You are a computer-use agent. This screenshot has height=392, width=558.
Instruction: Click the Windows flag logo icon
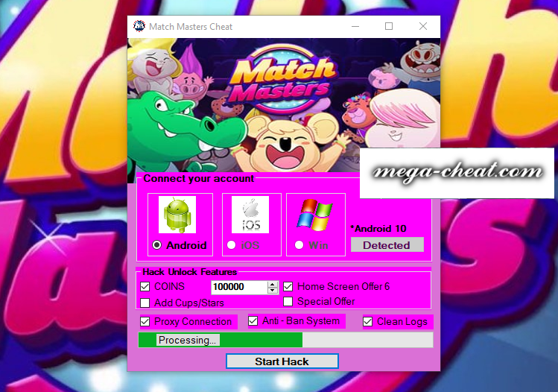tap(314, 215)
